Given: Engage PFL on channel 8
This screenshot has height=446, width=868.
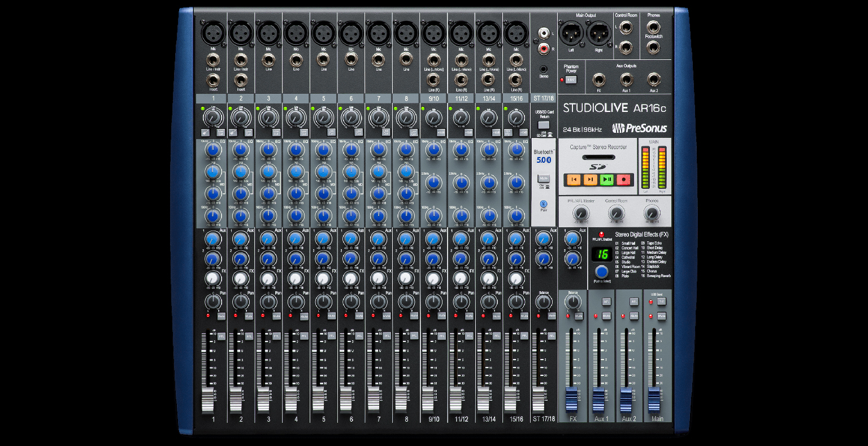Looking at the screenshot, I should coord(414,336).
